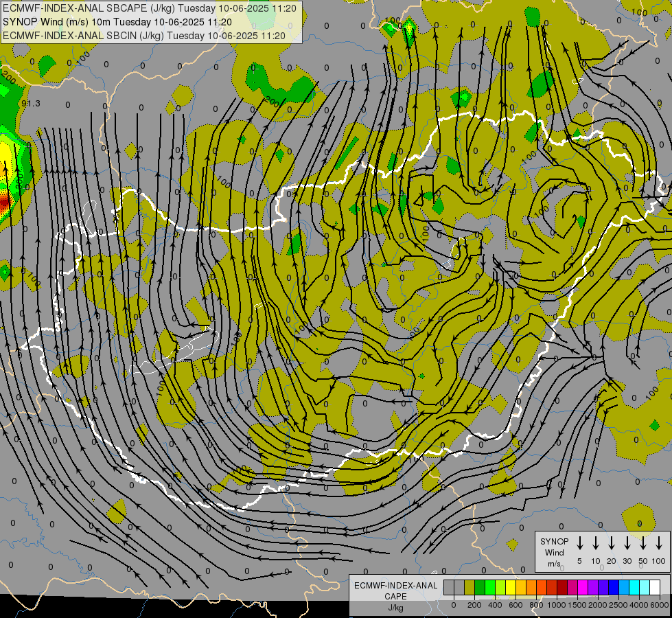The image size is (672, 618).
Task: Click the 200 tick label in CAPE legend
Action: (x=474, y=605)
